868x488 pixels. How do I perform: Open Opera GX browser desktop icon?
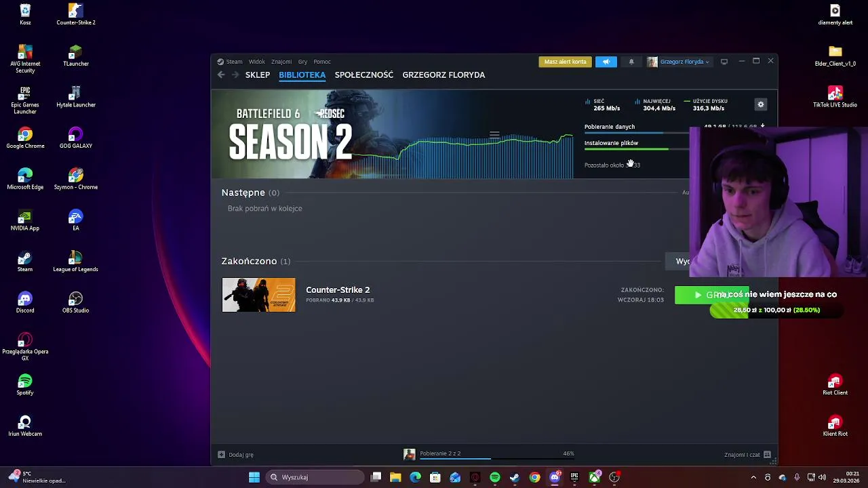25,346
